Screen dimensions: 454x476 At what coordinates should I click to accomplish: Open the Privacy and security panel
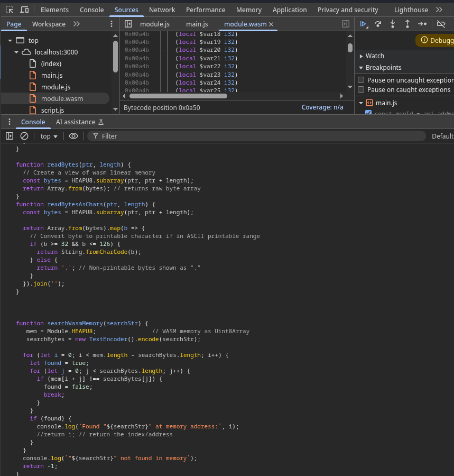click(348, 10)
